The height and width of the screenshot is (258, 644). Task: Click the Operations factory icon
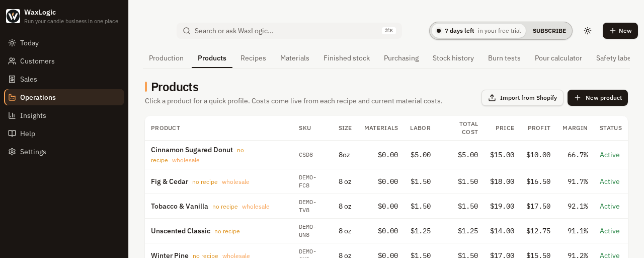(x=12, y=97)
